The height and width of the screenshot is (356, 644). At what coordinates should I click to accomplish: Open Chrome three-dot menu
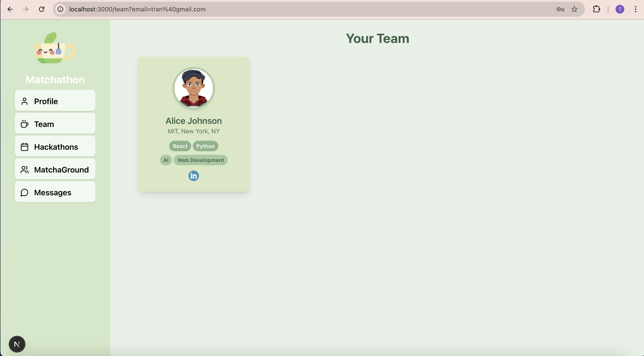[635, 9]
